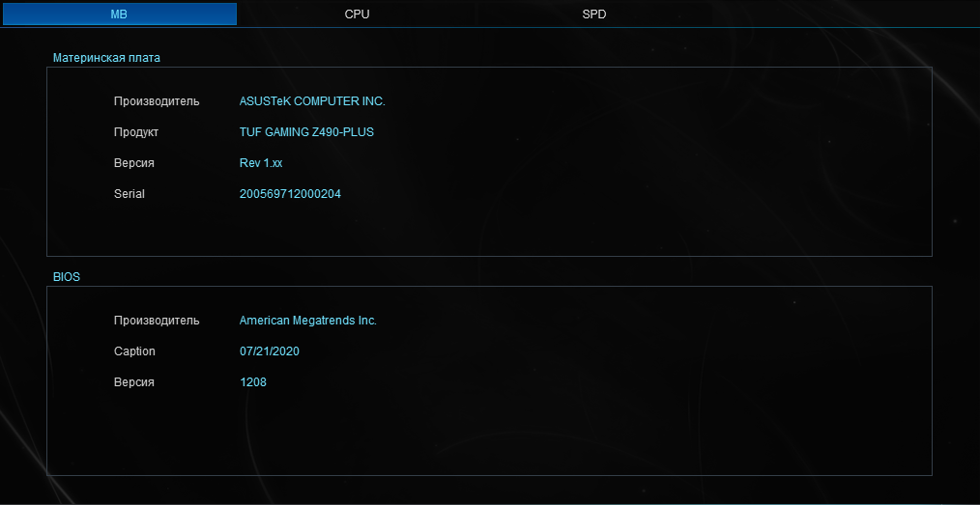Image resolution: width=980 pixels, height=505 pixels.
Task: Click the BIOS Производитель label
Action: point(157,321)
